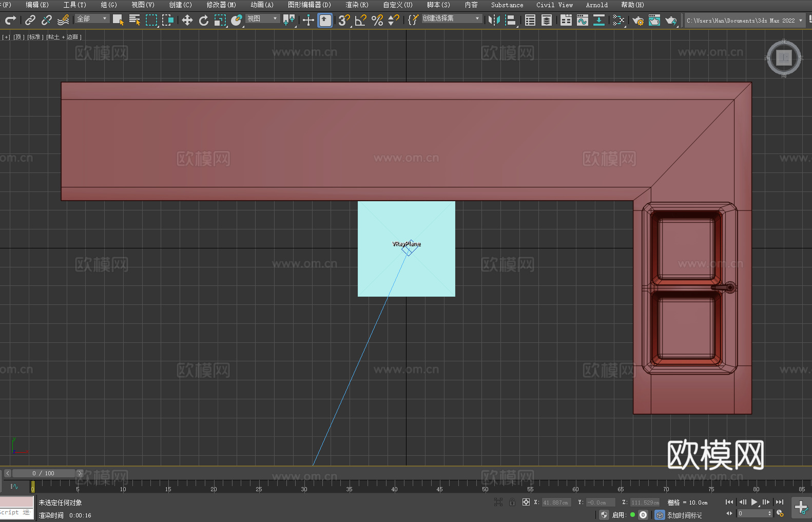Click Select and Manipulate crosshair icon

coord(308,20)
